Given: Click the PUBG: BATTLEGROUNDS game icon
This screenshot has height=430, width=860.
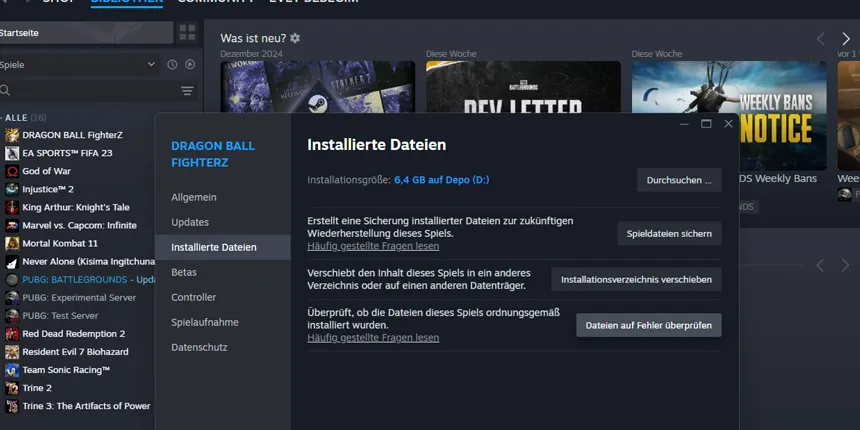Looking at the screenshot, I should pos(12,280).
